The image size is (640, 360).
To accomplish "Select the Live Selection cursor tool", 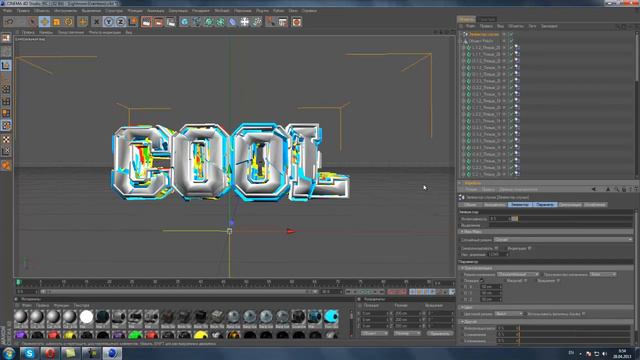I will coord(32,22).
